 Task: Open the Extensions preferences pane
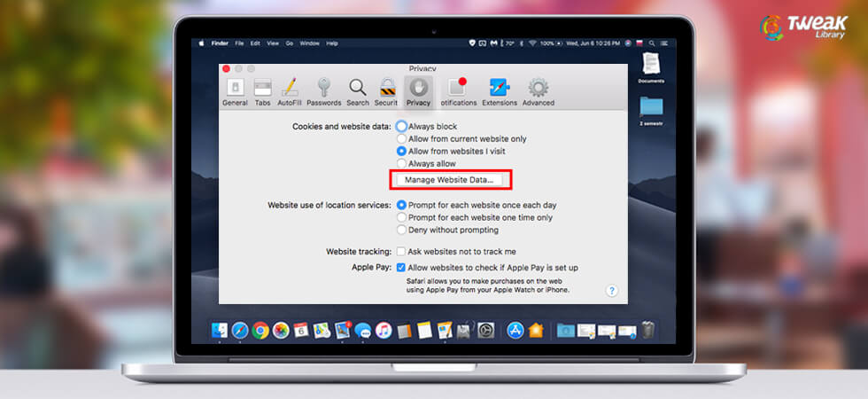[x=500, y=90]
